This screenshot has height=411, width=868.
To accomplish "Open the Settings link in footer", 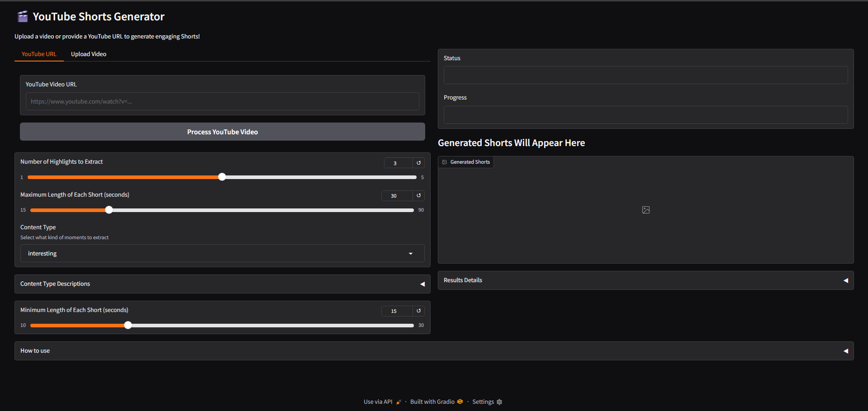I will (x=487, y=402).
